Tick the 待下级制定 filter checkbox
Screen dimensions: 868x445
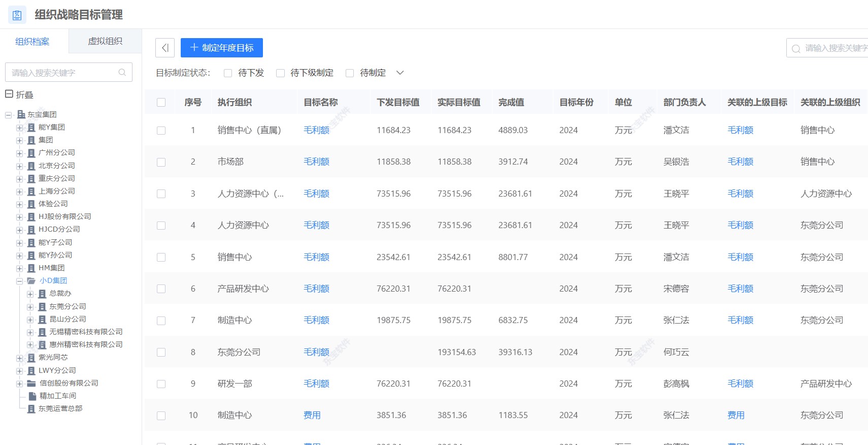[280, 73]
